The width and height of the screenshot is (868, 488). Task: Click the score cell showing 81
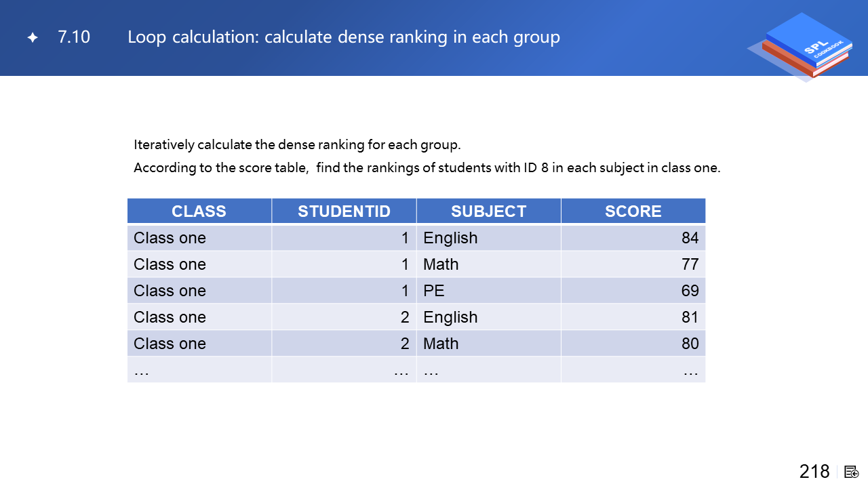pos(690,317)
